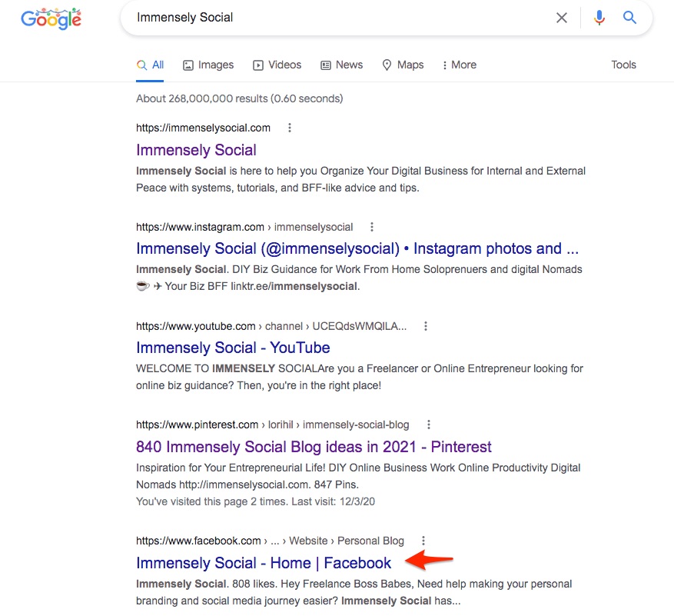
Task: Open the News tab
Action: click(x=342, y=65)
